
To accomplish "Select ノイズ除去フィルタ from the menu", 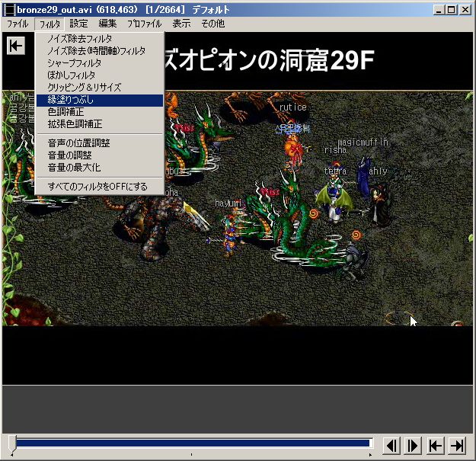I will point(100,39).
